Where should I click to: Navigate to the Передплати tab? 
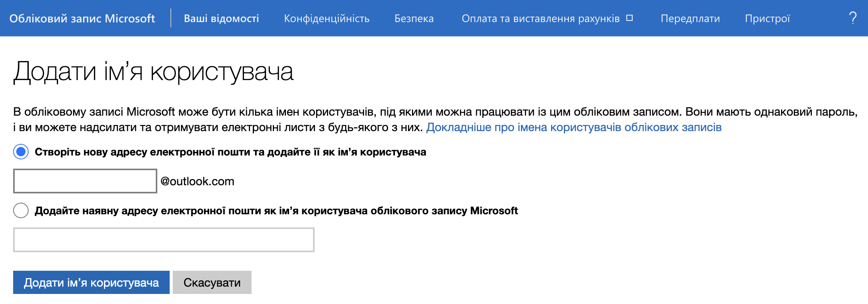coord(690,19)
